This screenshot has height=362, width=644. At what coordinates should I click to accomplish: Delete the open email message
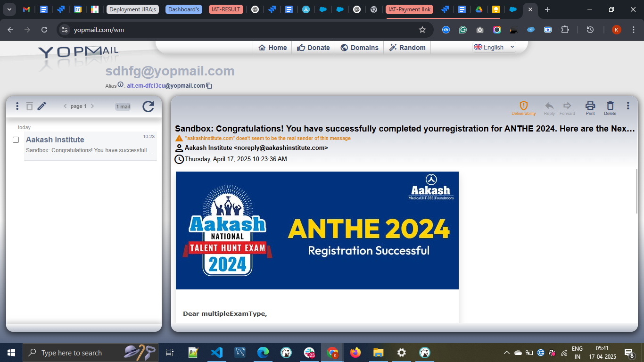tap(610, 108)
